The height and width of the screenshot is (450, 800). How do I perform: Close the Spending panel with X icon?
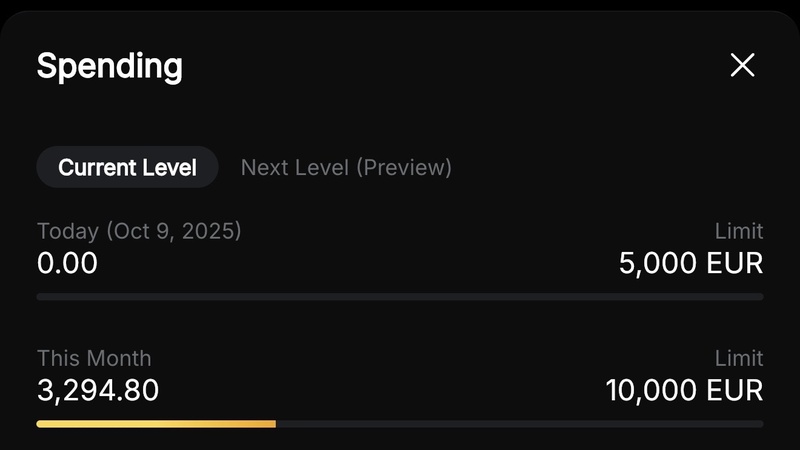(x=742, y=66)
